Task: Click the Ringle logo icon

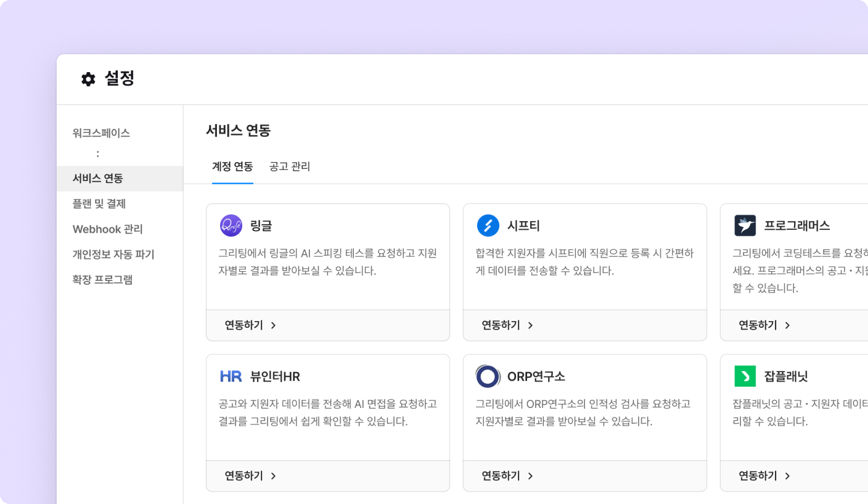Action: (231, 226)
